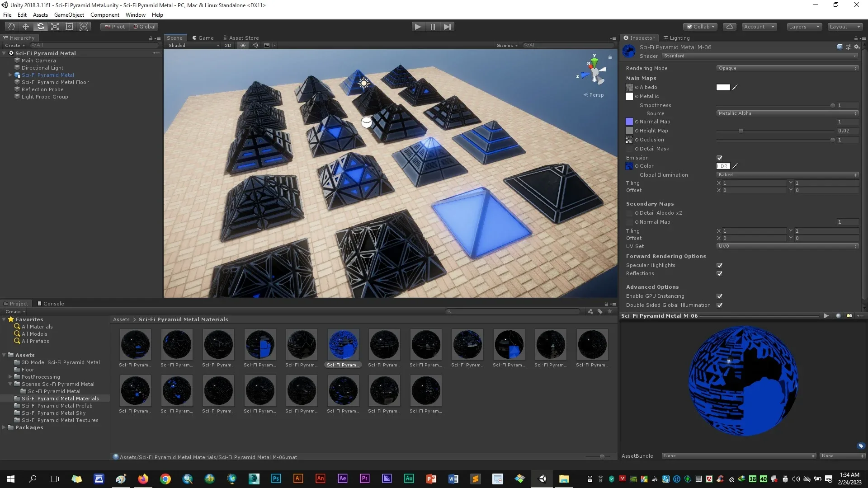This screenshot has width=868, height=488.
Task: Toggle scene lighting sun icon
Action: pos(243,45)
